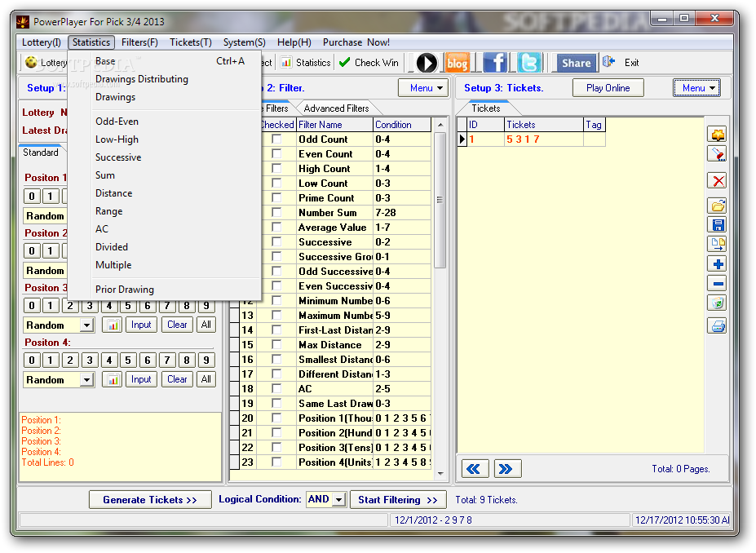
Task: Click the Share button in toolbar
Action: (576, 63)
